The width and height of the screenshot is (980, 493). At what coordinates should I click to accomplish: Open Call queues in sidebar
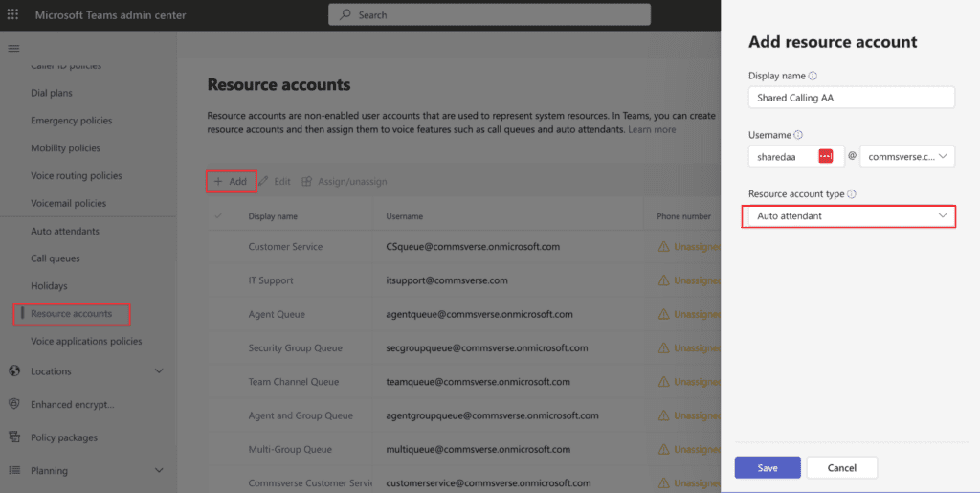coord(55,258)
